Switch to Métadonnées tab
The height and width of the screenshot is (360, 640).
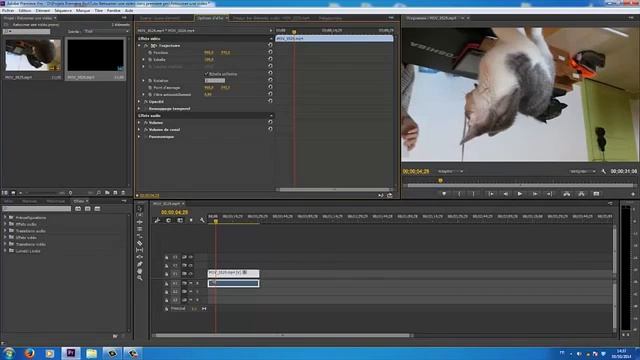tap(330, 18)
